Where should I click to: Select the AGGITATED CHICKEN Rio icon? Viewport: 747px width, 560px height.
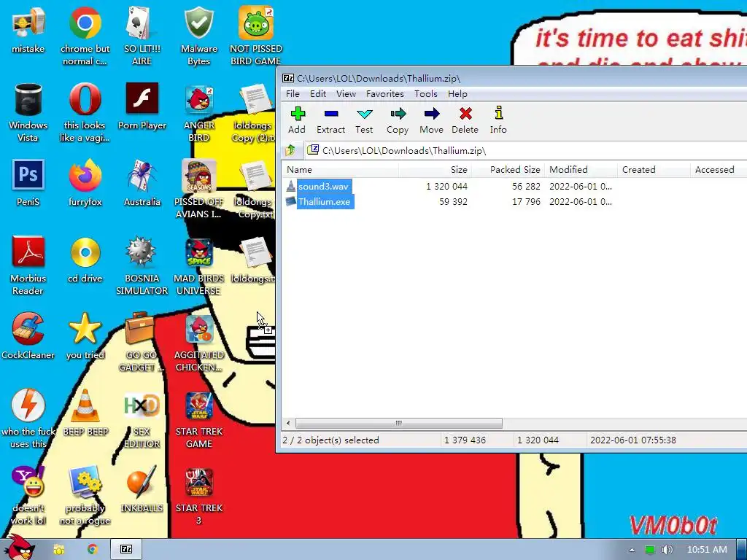pyautogui.click(x=198, y=342)
